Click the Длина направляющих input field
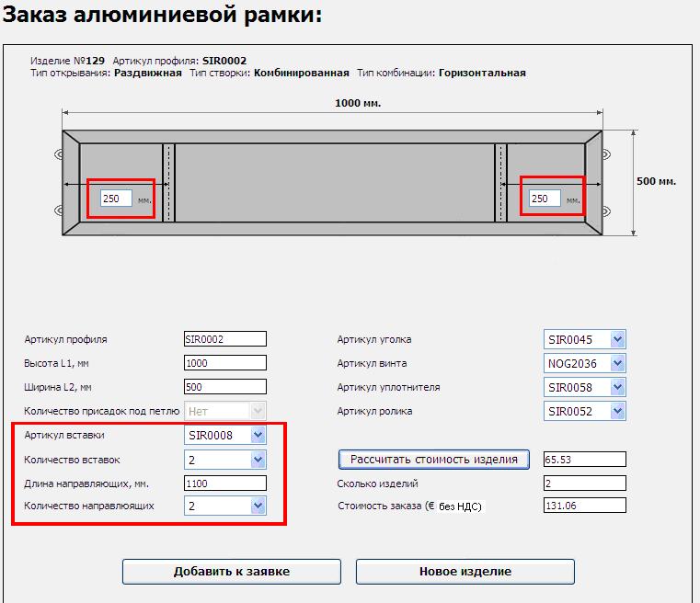 pos(224,483)
